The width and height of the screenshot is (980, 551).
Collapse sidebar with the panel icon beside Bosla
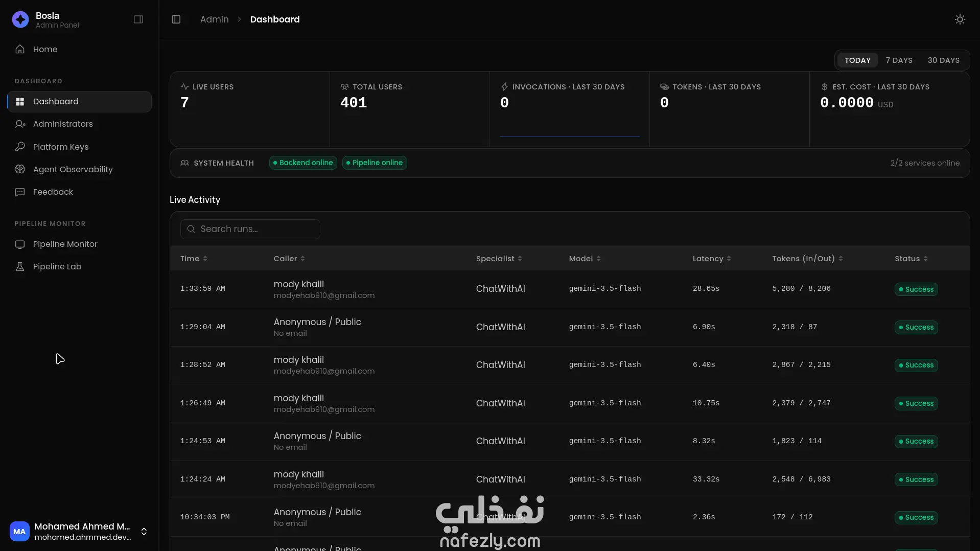(x=138, y=19)
